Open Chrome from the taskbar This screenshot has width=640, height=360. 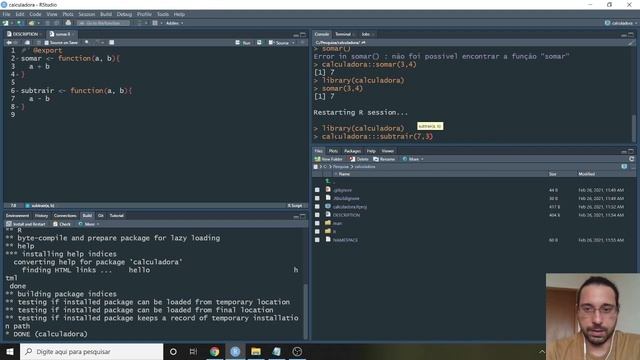coord(214,351)
